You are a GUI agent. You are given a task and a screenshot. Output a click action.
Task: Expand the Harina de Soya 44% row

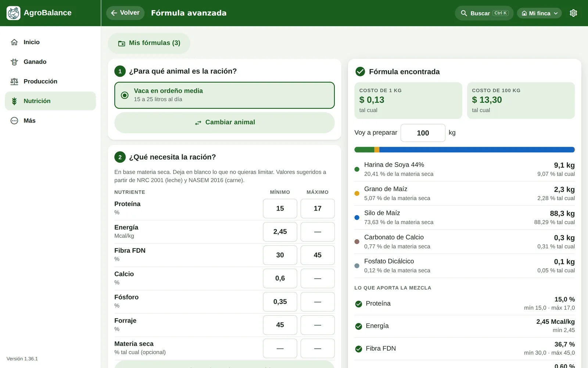click(x=465, y=169)
